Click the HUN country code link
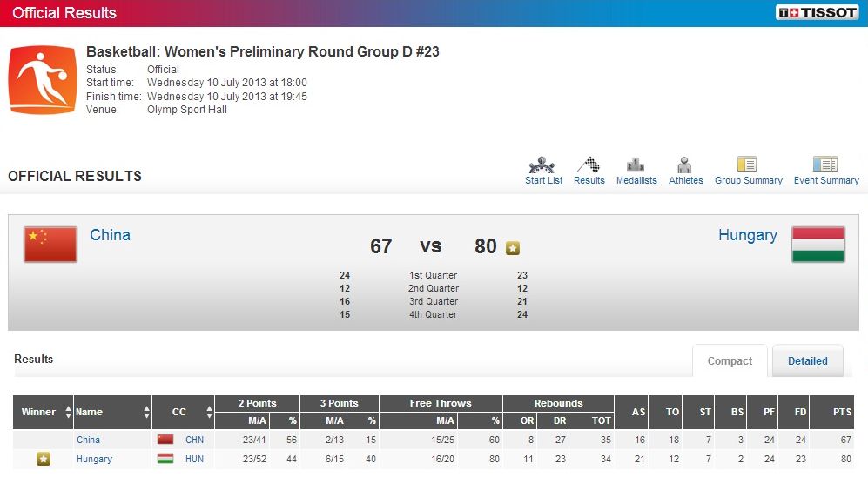This screenshot has height=491, width=868. pos(194,459)
